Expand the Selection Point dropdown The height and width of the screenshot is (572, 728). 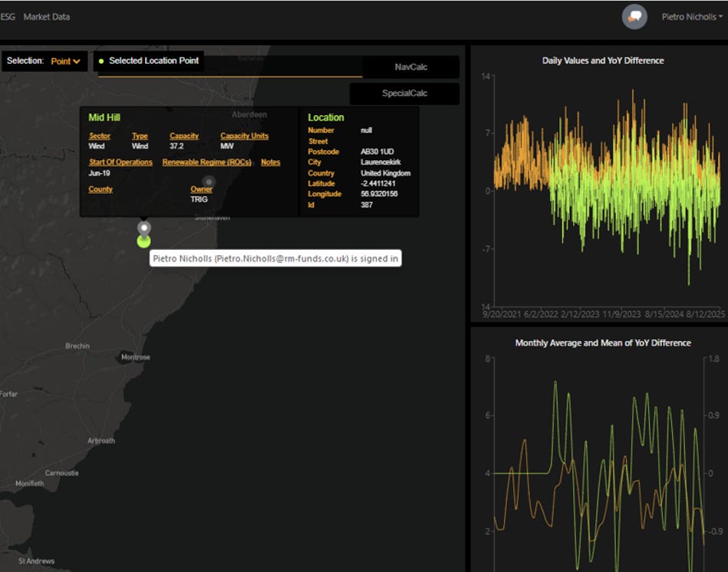65,61
